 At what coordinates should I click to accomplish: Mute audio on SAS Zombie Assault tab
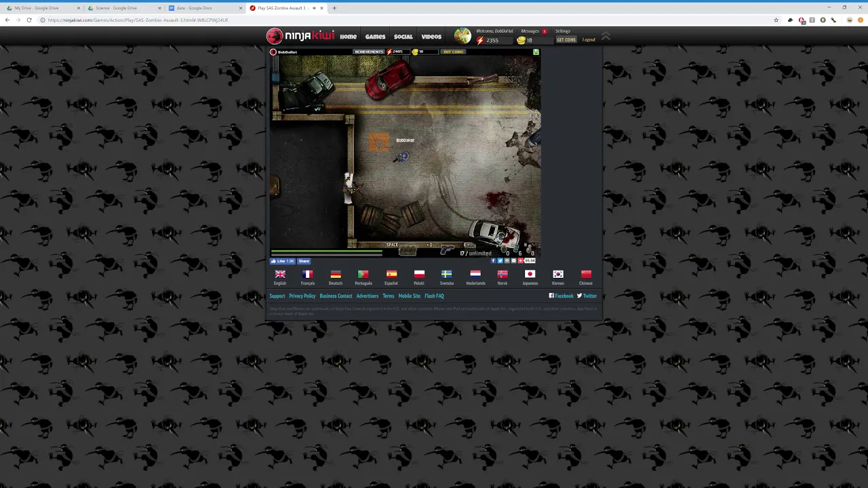click(x=314, y=8)
